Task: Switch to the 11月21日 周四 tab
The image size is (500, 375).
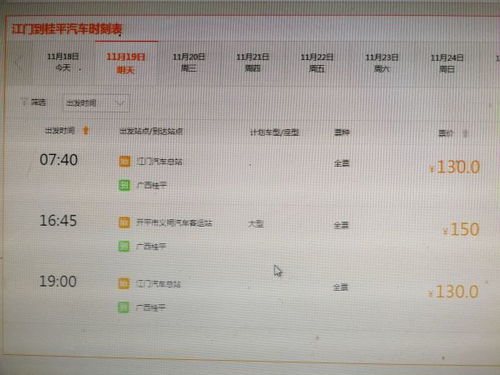Action: pos(253,62)
